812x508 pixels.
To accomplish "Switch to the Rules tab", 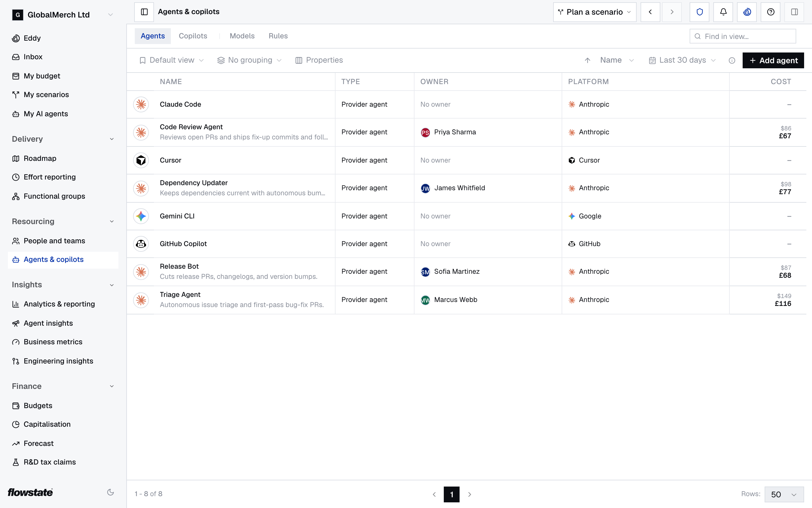I will click(x=278, y=36).
